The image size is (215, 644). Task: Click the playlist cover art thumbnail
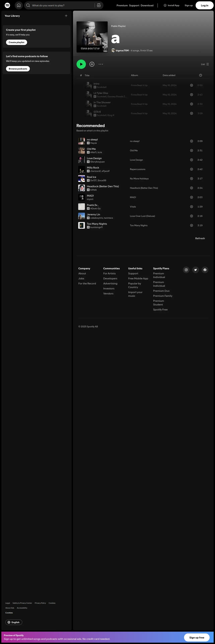point(92,37)
